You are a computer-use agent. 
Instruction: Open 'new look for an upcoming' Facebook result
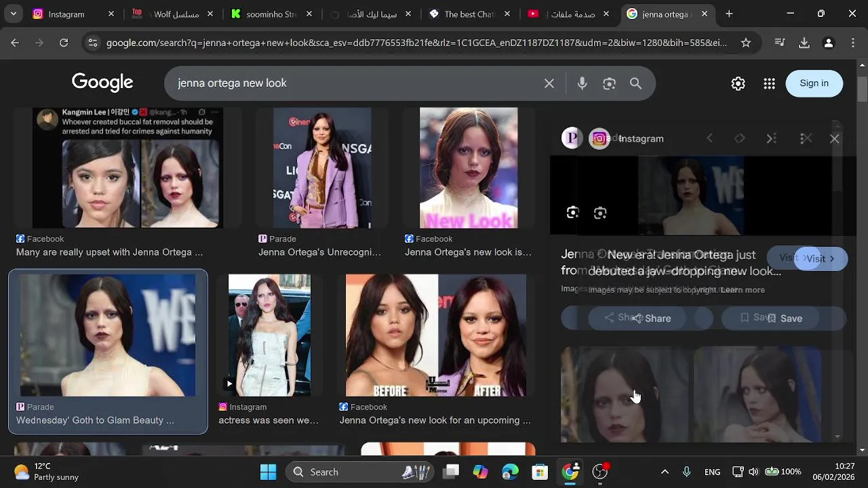pyautogui.click(x=435, y=420)
